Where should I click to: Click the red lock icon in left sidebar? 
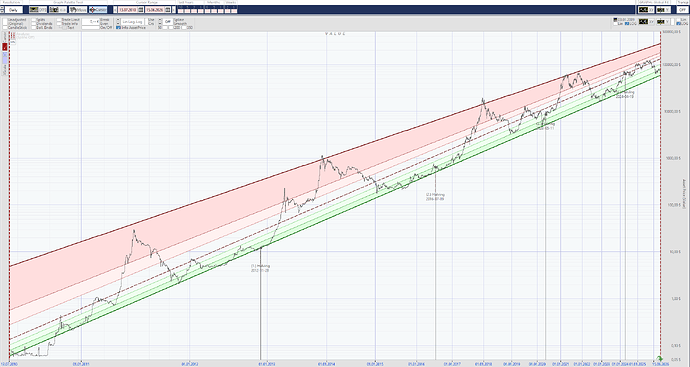5,47
